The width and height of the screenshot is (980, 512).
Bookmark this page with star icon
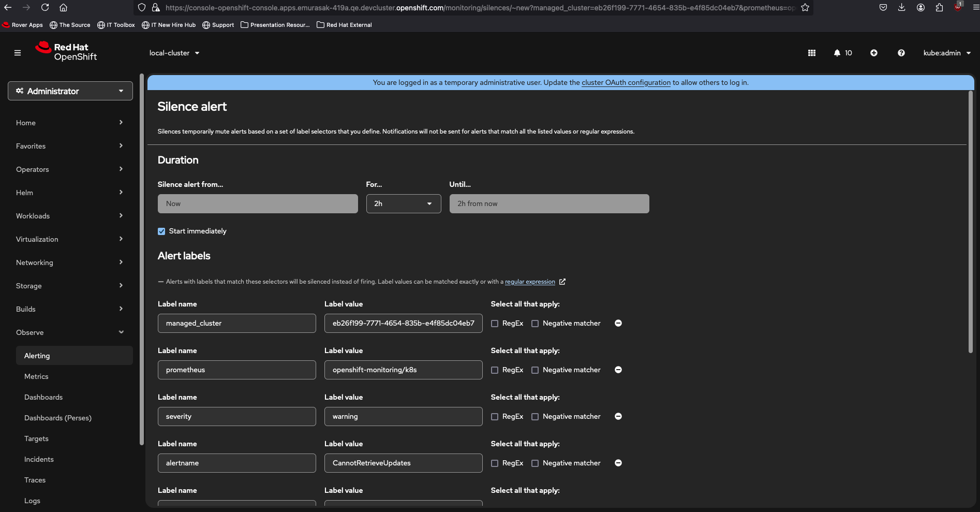coord(805,8)
